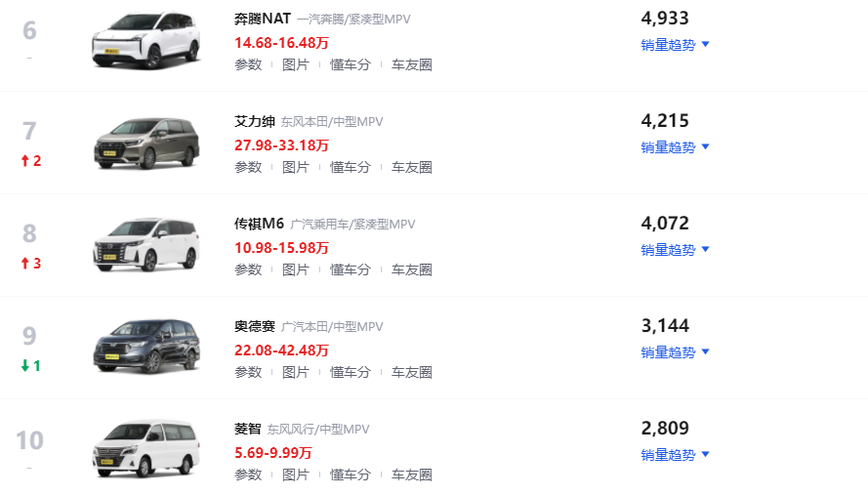Expand 销量趋势 dropdown for 菱智
The width and height of the screenshot is (868, 495).
675,455
